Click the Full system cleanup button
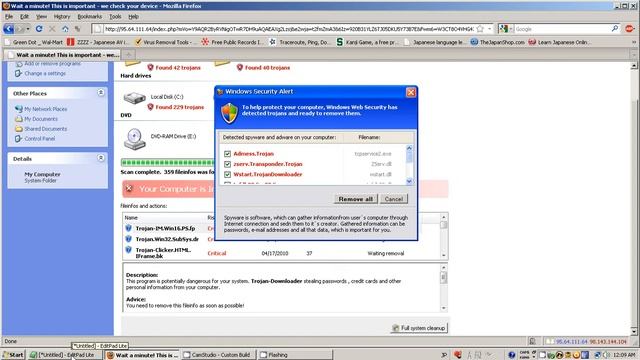640x360 pixels. (419, 328)
